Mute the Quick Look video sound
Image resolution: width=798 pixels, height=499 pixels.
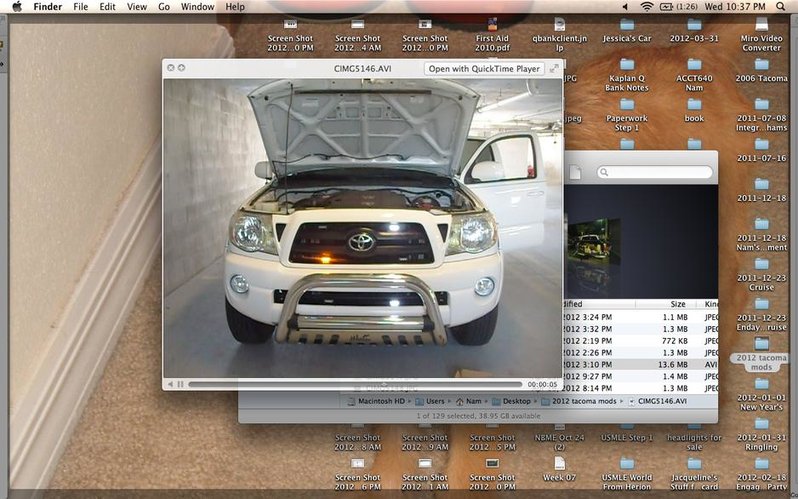pos(170,384)
